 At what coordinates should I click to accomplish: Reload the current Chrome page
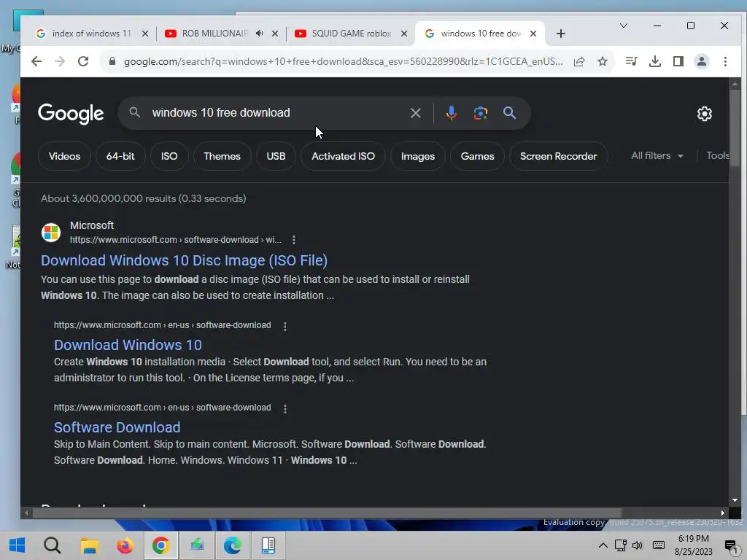click(x=83, y=61)
